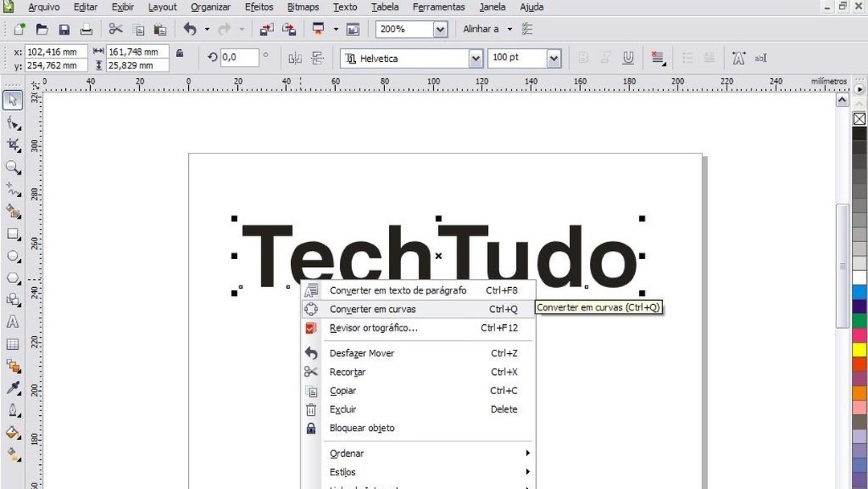Select Bloquear objeto in the context menu
The width and height of the screenshot is (868, 489).
(362, 428)
